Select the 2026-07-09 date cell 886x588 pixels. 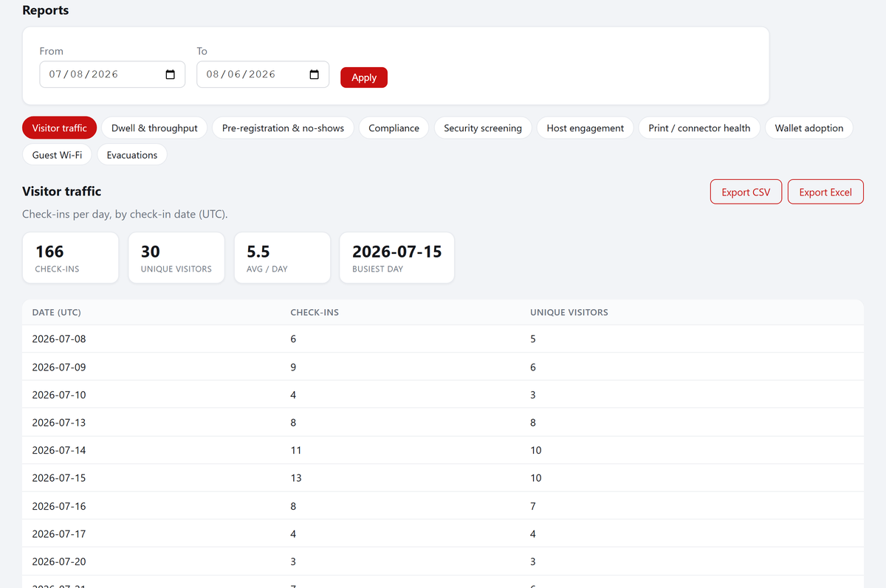59,367
